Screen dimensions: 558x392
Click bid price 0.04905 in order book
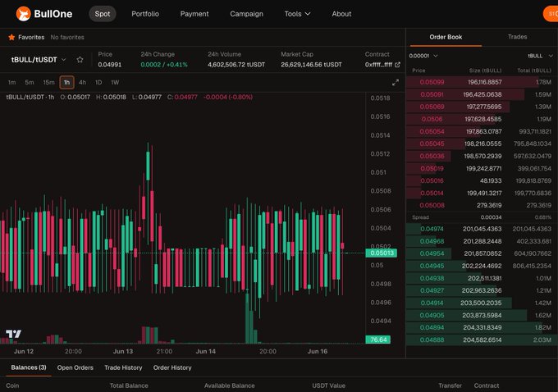point(432,316)
